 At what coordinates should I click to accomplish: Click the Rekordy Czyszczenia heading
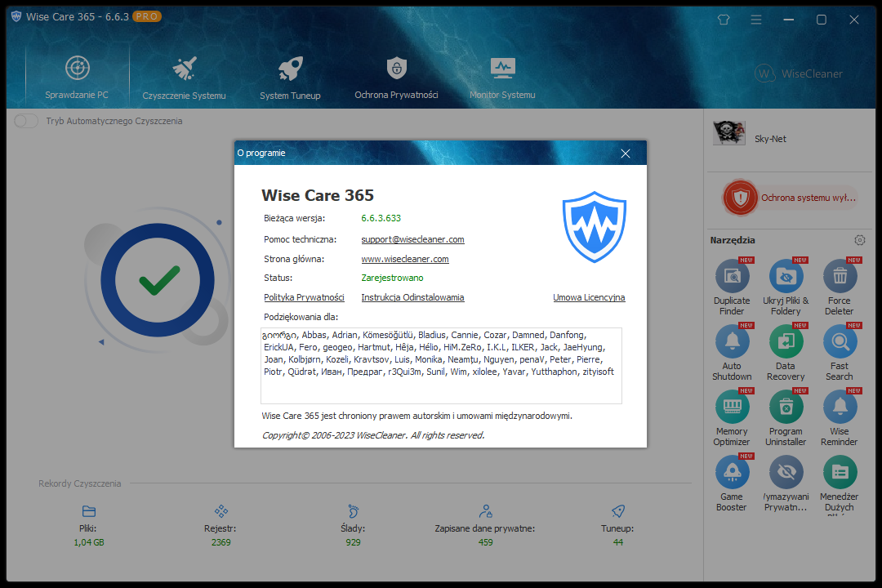[80, 483]
